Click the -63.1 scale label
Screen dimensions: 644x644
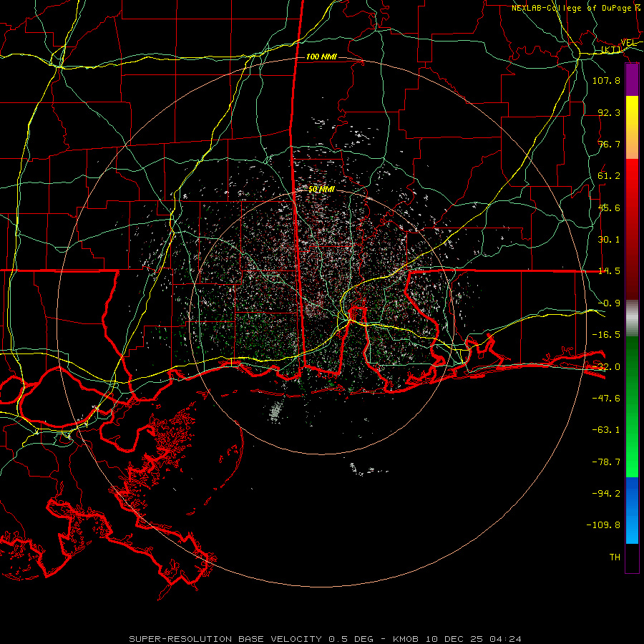click(x=606, y=430)
